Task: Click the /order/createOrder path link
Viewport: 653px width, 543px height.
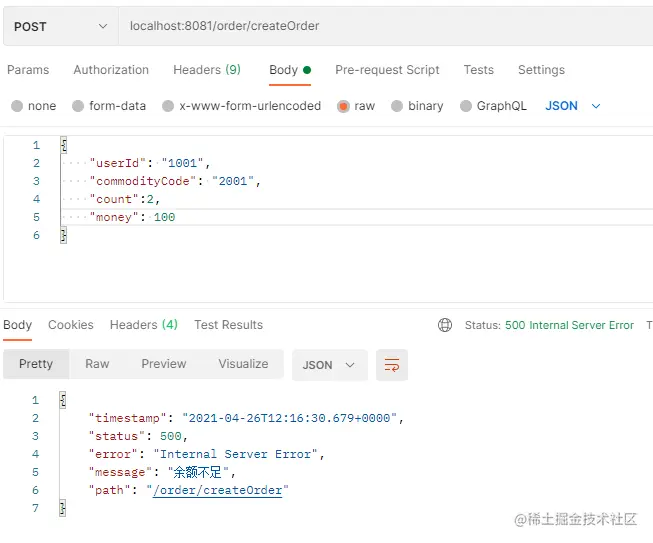Action: pos(216,490)
